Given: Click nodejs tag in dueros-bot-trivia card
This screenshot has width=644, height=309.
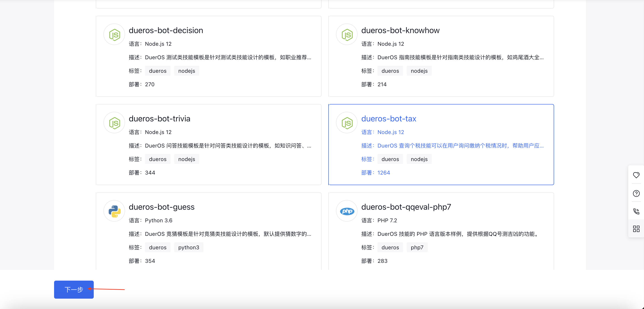Looking at the screenshot, I should pos(187,159).
